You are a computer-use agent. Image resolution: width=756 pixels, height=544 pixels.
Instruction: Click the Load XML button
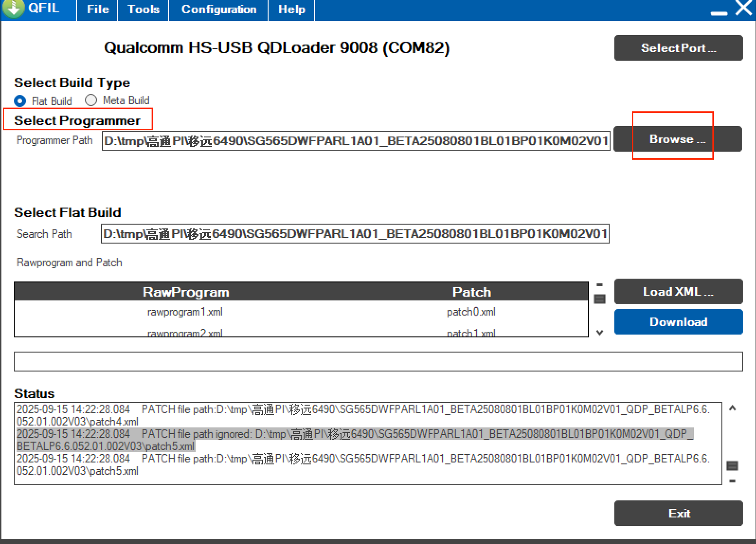(678, 291)
